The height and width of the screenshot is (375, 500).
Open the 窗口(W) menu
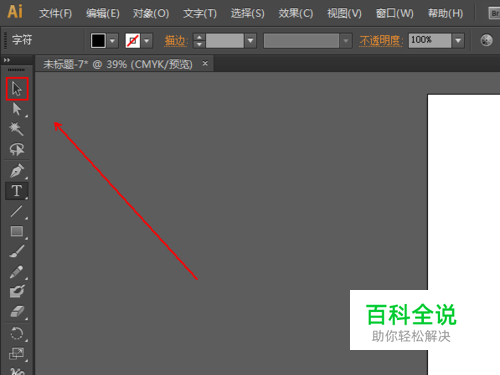coord(395,13)
